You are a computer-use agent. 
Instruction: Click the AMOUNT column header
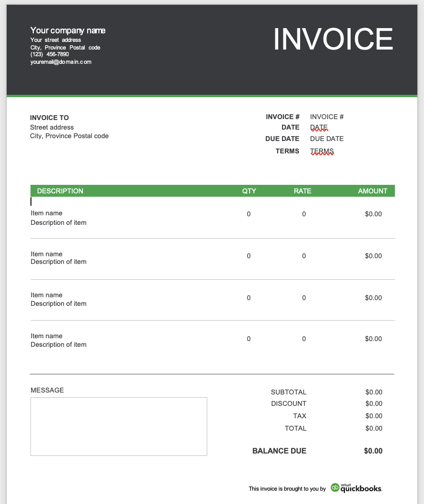pos(373,191)
